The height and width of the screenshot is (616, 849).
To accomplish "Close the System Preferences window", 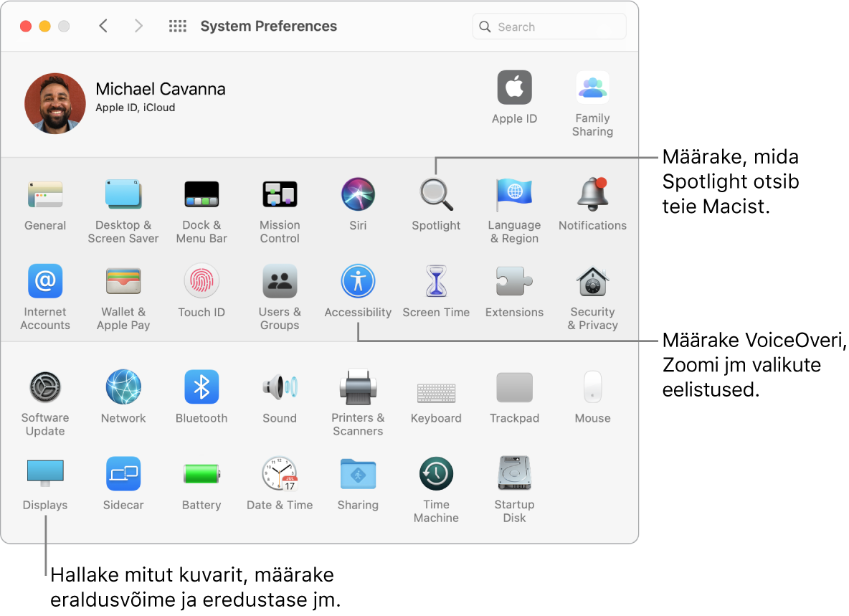I will pos(25,27).
